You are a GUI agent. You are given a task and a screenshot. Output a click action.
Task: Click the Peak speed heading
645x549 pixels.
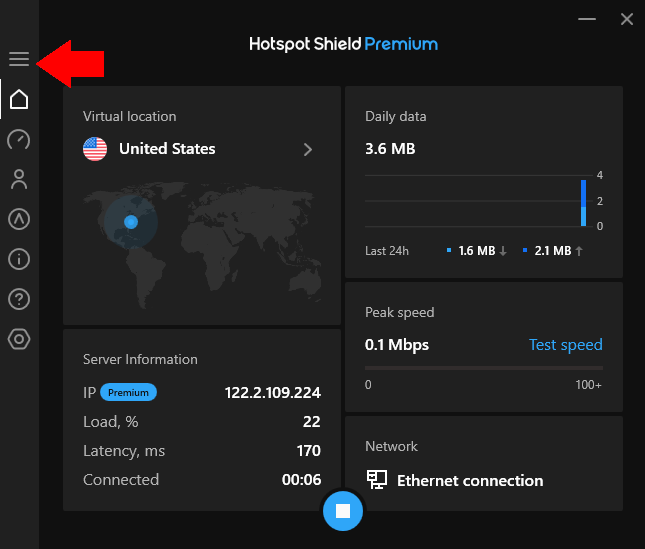(x=400, y=313)
